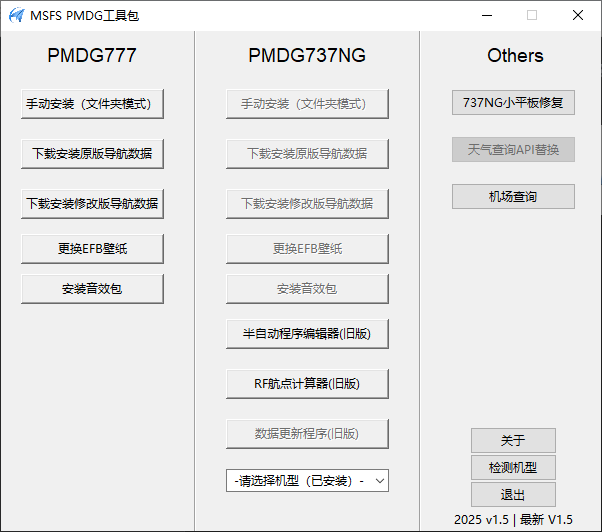Click 数据更新程序(旧版) button
The width and height of the screenshot is (602, 532).
pos(307,434)
